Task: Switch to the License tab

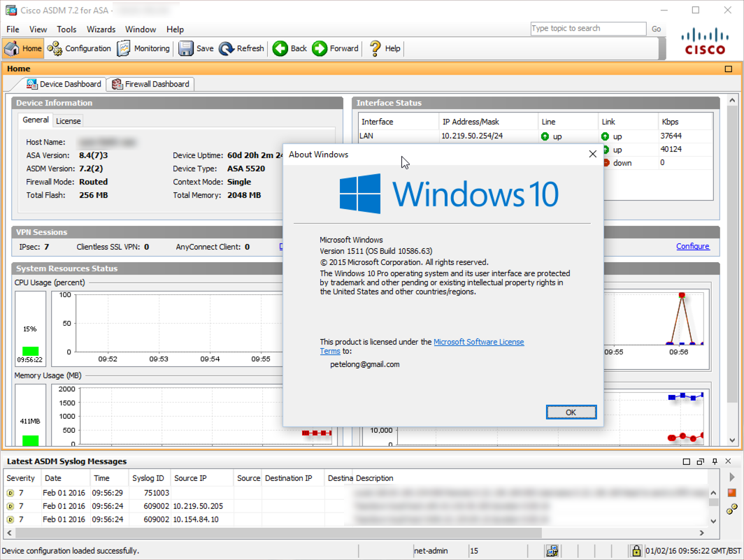Action: 69,121
